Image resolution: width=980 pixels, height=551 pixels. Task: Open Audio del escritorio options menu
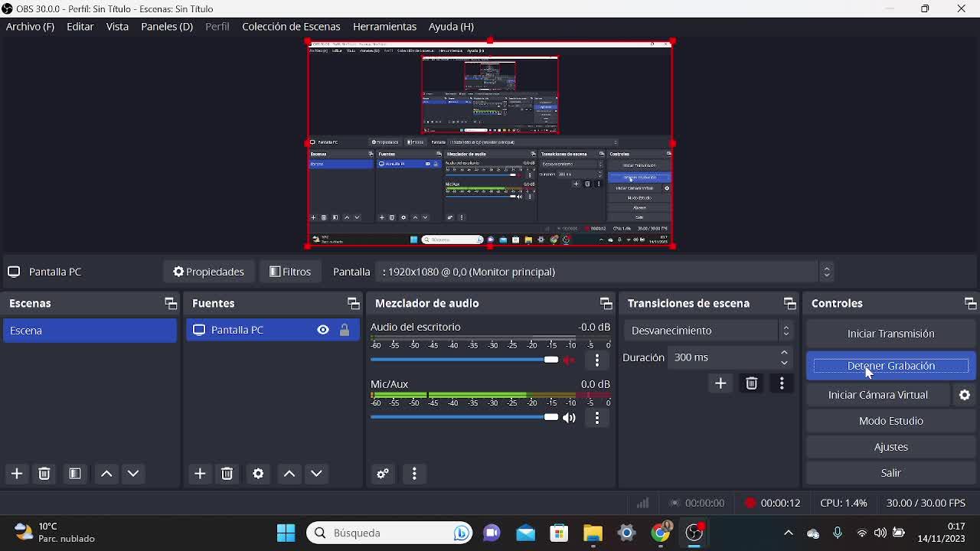[597, 360]
